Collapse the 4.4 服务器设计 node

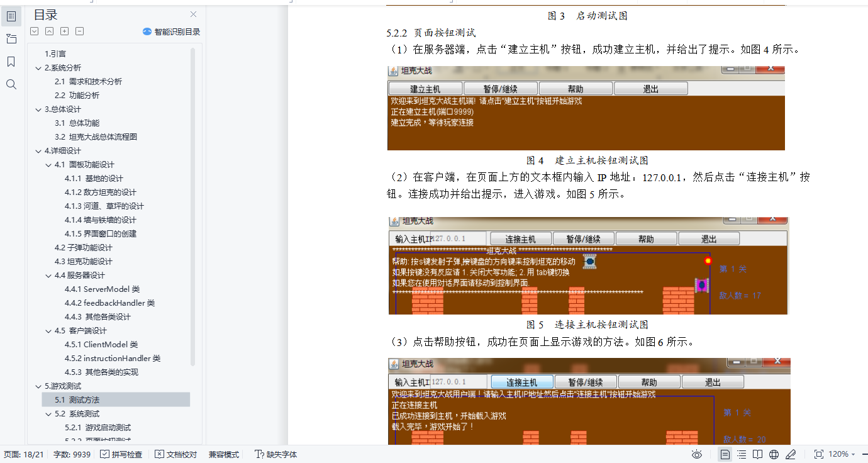pos(48,276)
